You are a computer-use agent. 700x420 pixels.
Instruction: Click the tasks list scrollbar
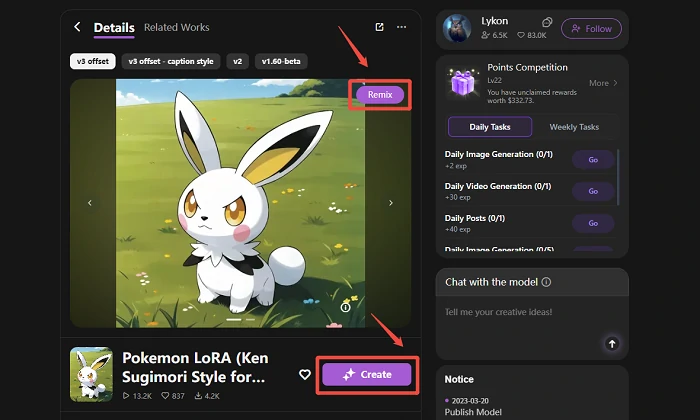[618, 177]
